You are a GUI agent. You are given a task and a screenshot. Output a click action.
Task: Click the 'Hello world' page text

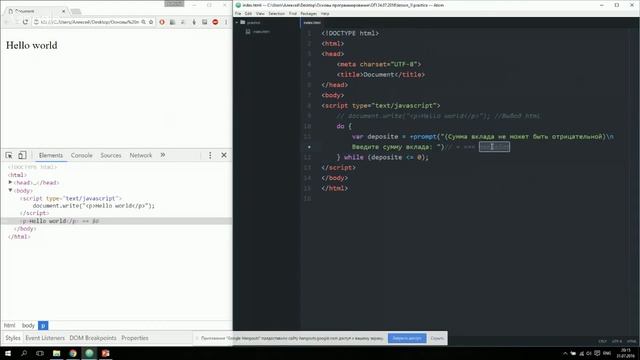coord(31,45)
